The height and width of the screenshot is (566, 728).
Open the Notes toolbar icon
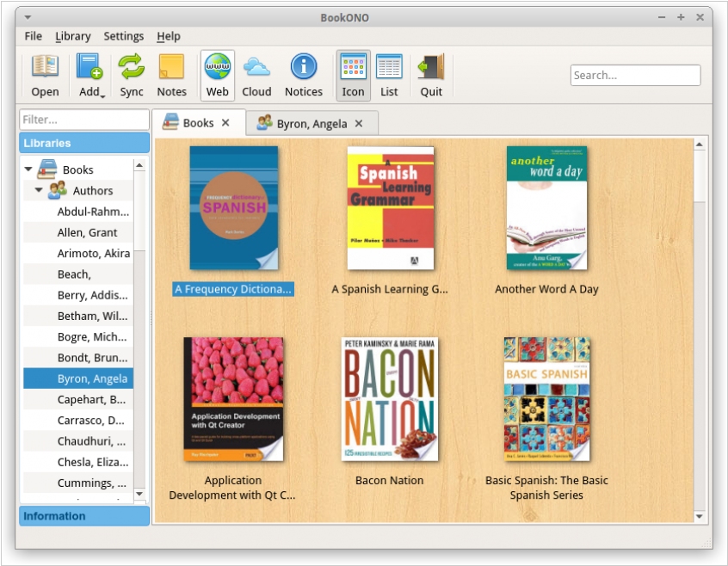171,75
